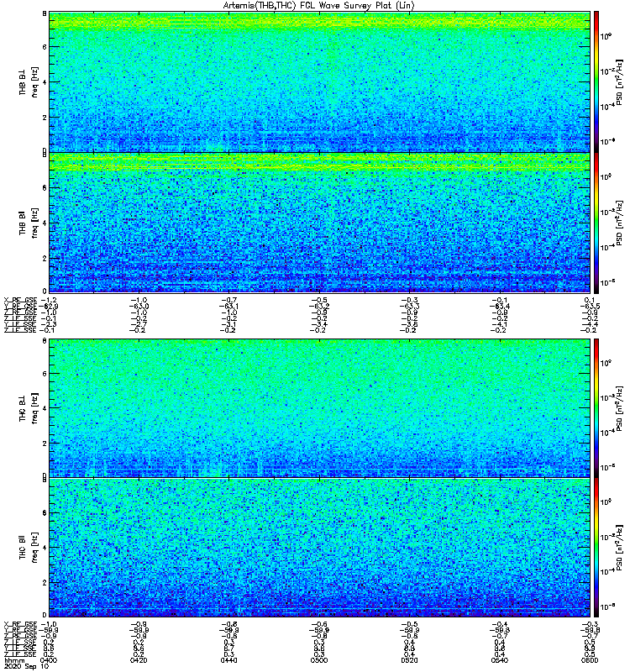Click the color scale bar beside THB B∥ panel
This screenshot has height=672, width=630.
[x=596, y=223]
